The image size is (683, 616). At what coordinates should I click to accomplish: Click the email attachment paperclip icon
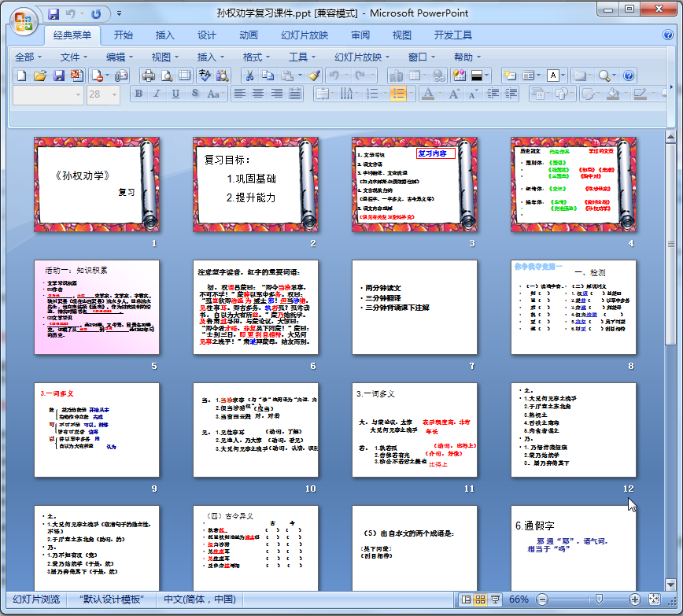pos(121,76)
